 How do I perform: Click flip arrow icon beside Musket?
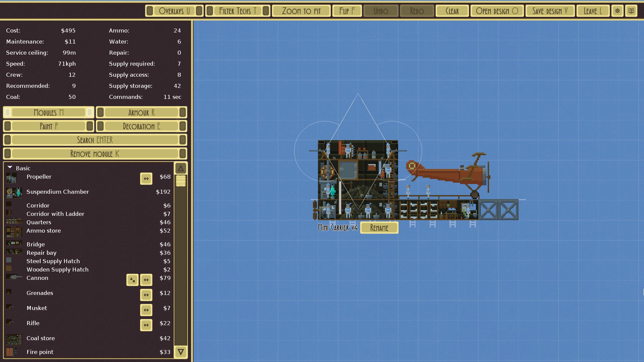(146, 310)
